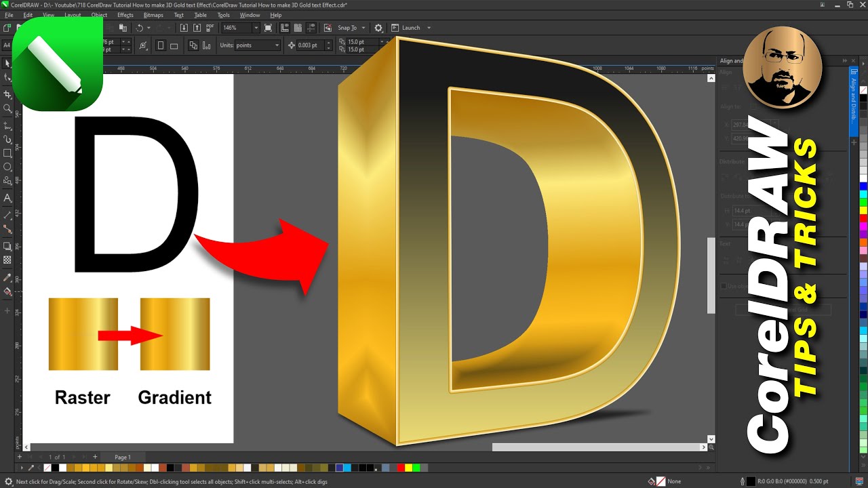This screenshot has height=488, width=868.
Task: Click the outline color status indicator
Action: [749, 481]
